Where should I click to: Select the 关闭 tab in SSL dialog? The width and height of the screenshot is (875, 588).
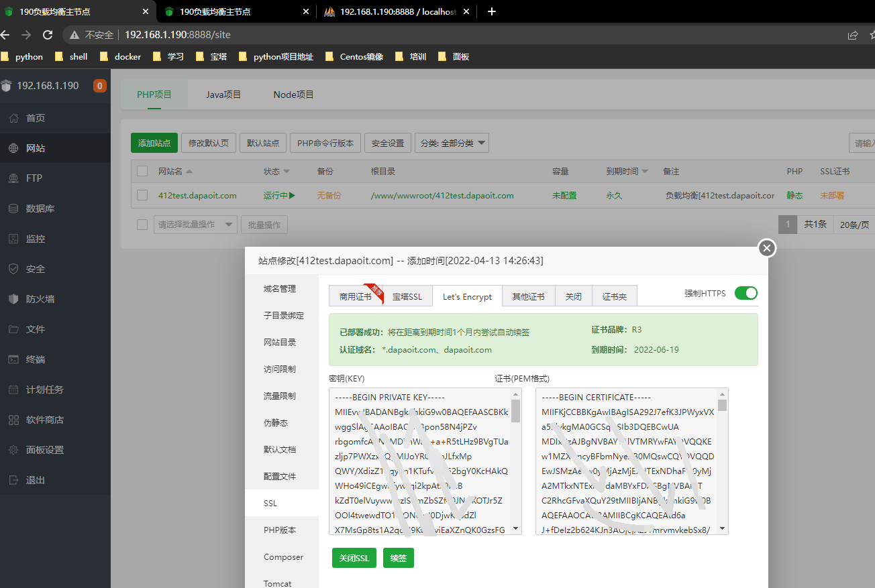[574, 296]
